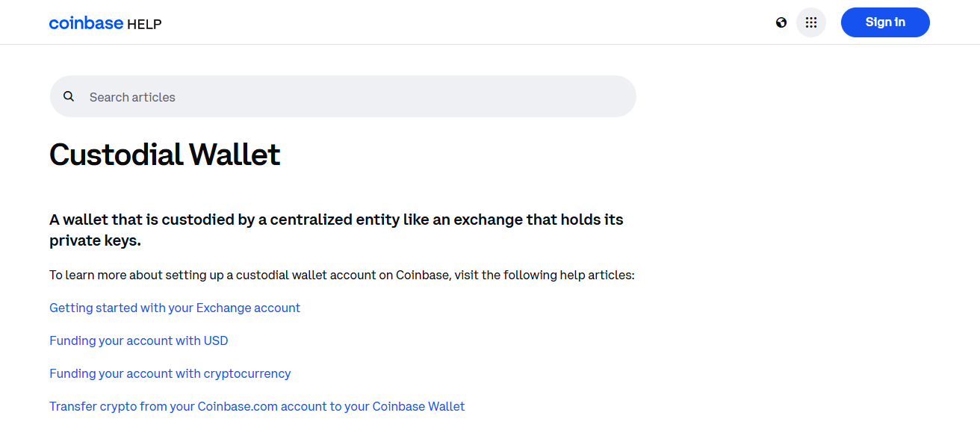The image size is (980, 448).
Task: Open the waffle menu next to Sign in
Action: pyautogui.click(x=811, y=22)
